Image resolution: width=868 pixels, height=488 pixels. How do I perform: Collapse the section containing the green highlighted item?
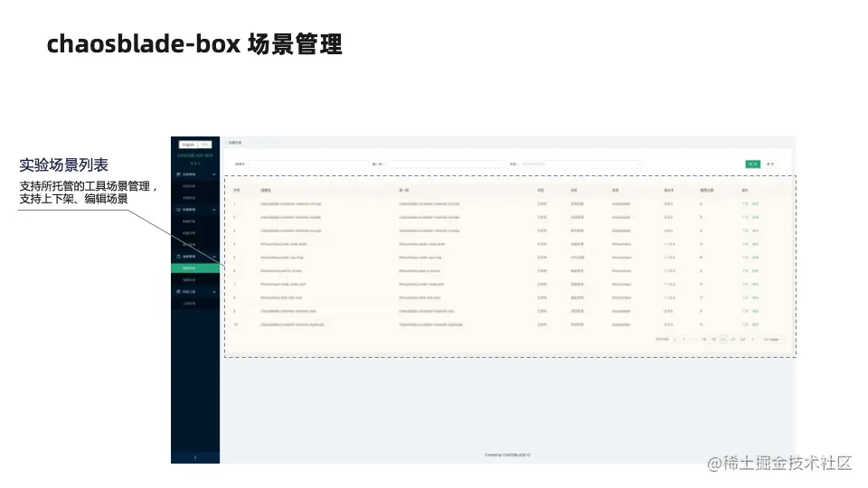[x=214, y=257]
